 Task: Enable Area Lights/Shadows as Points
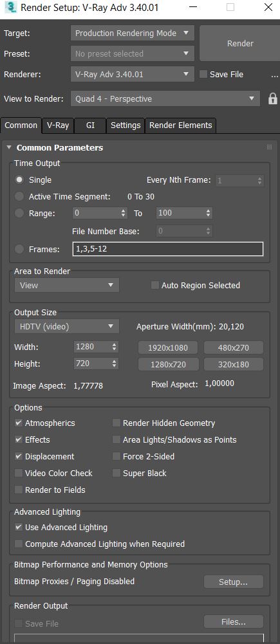[x=117, y=439]
